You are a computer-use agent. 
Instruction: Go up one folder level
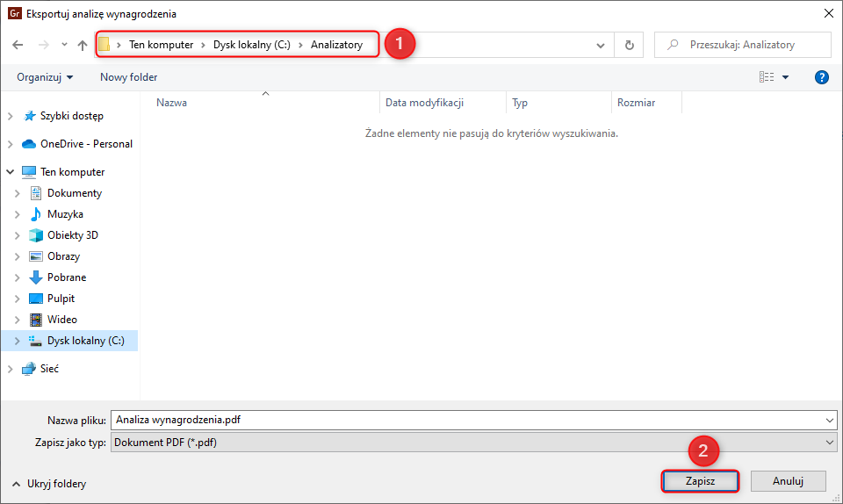click(x=83, y=45)
